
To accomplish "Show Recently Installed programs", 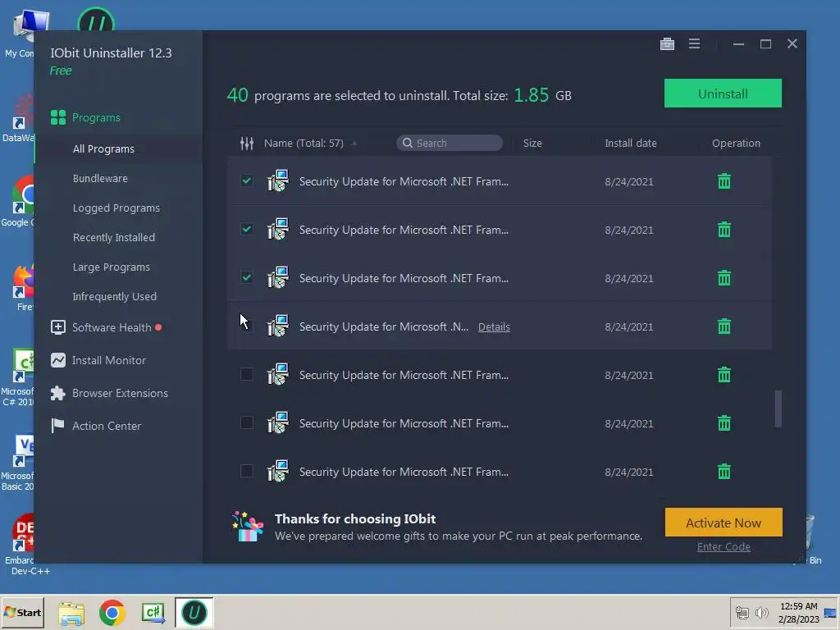I will (113, 237).
